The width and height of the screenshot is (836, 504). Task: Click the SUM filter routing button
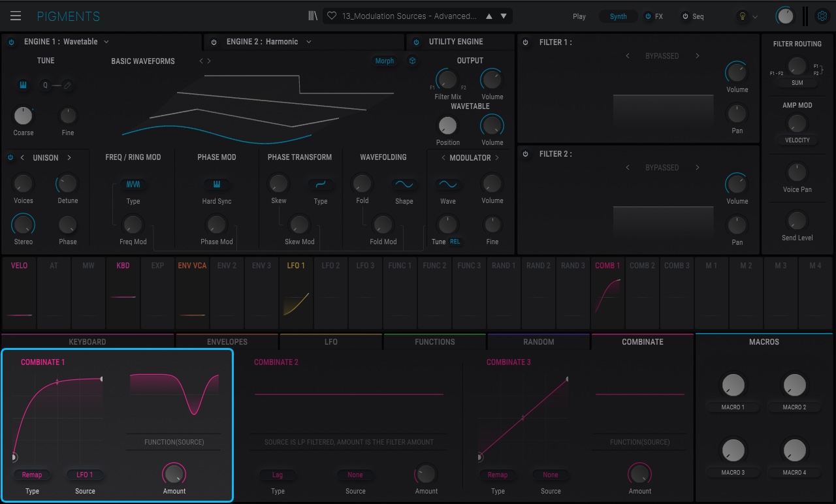coord(797,83)
